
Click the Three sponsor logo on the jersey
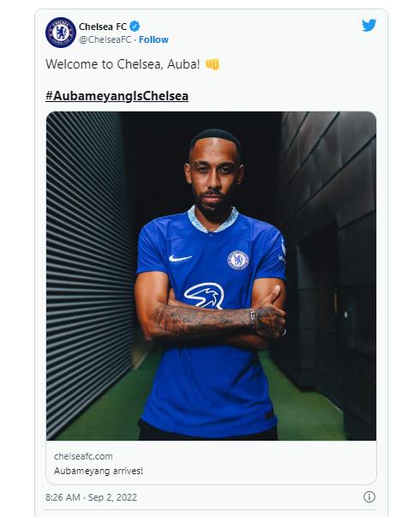204,296
